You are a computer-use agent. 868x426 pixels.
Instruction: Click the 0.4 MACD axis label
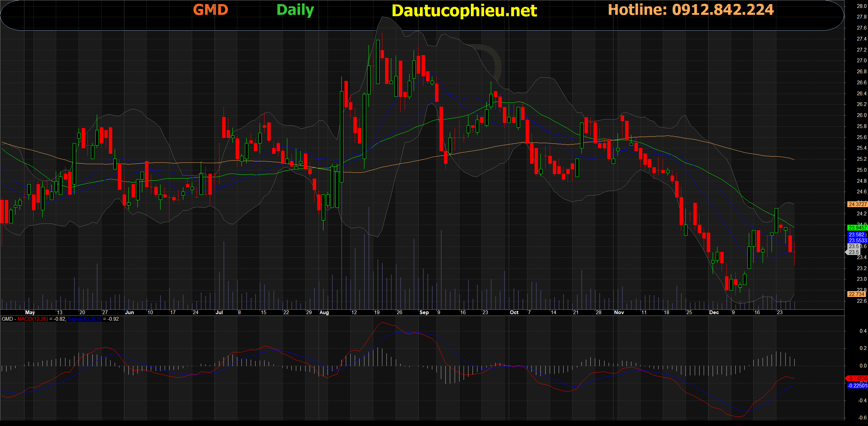click(x=863, y=331)
